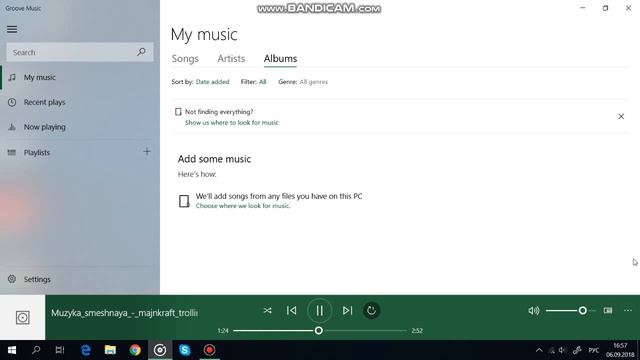Mute the volume speaker icon

(533, 311)
